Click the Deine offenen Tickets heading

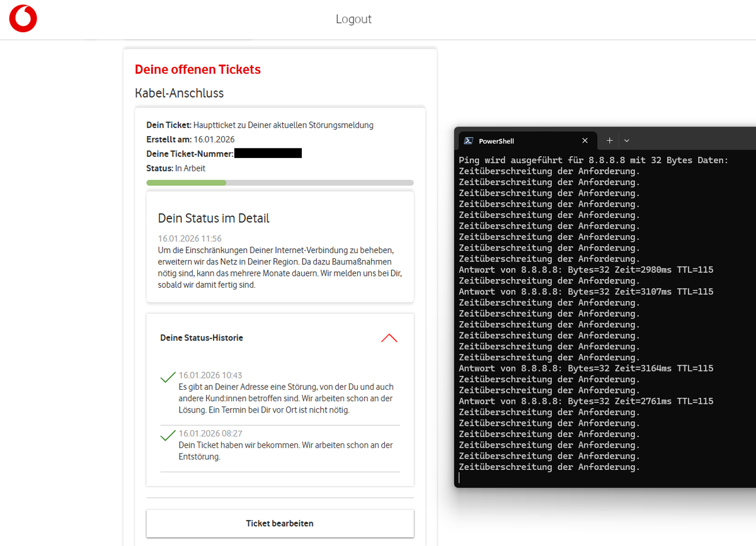(x=198, y=69)
